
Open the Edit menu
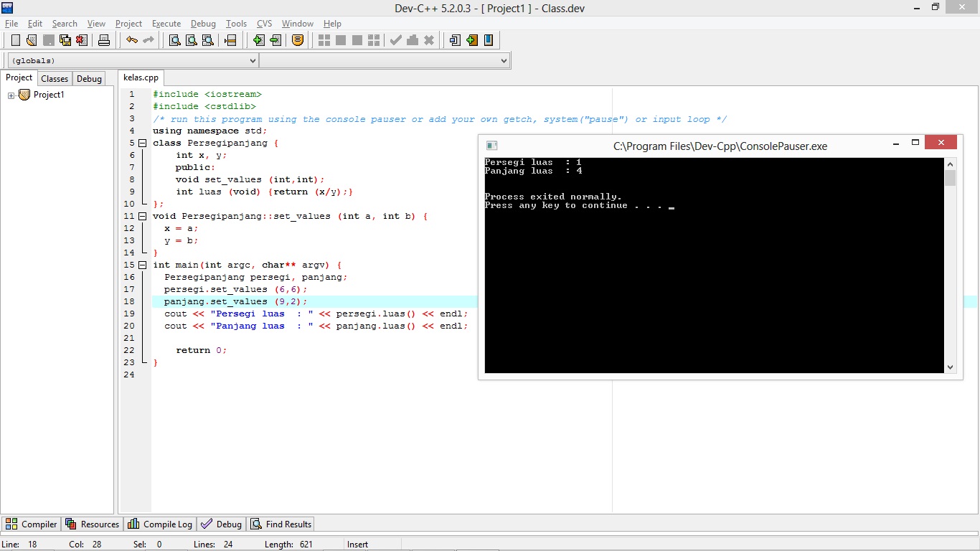coord(35,24)
